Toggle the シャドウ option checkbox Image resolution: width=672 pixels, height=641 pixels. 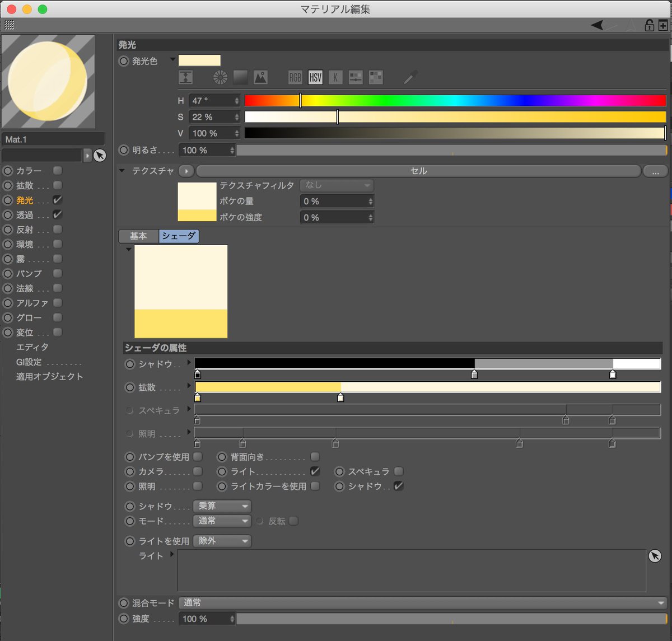coord(398,486)
